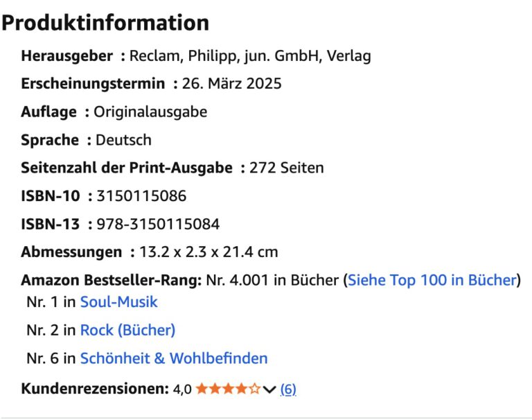Click the page count 272 Seiten

pyautogui.click(x=287, y=168)
